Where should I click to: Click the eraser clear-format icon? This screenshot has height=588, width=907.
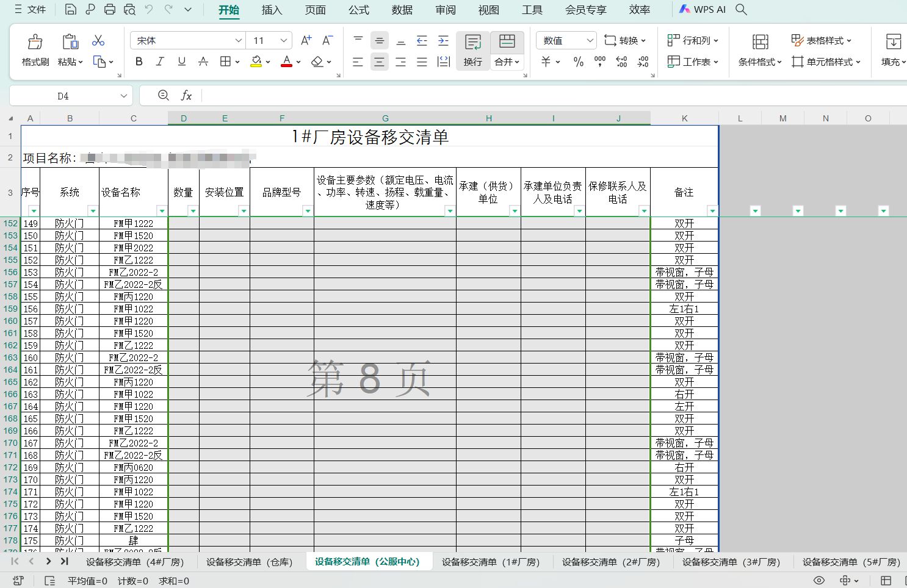point(317,62)
